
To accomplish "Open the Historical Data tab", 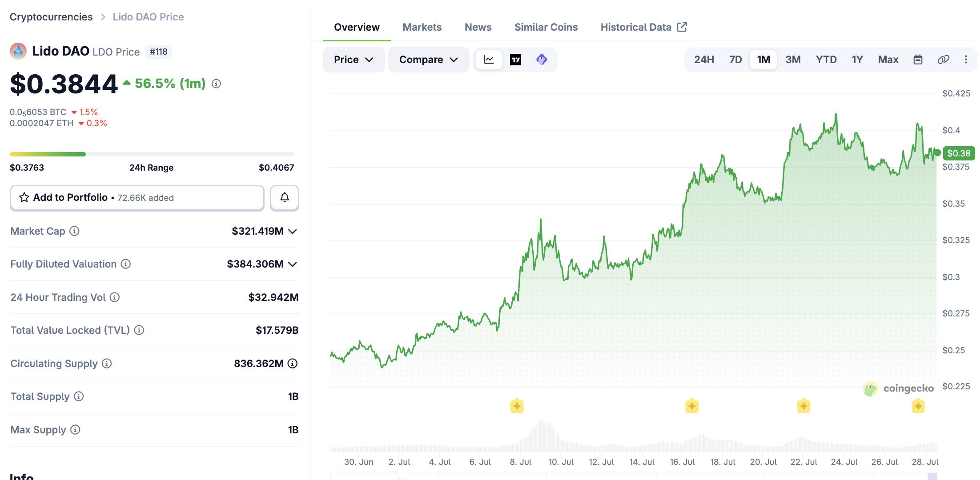I will point(643,27).
